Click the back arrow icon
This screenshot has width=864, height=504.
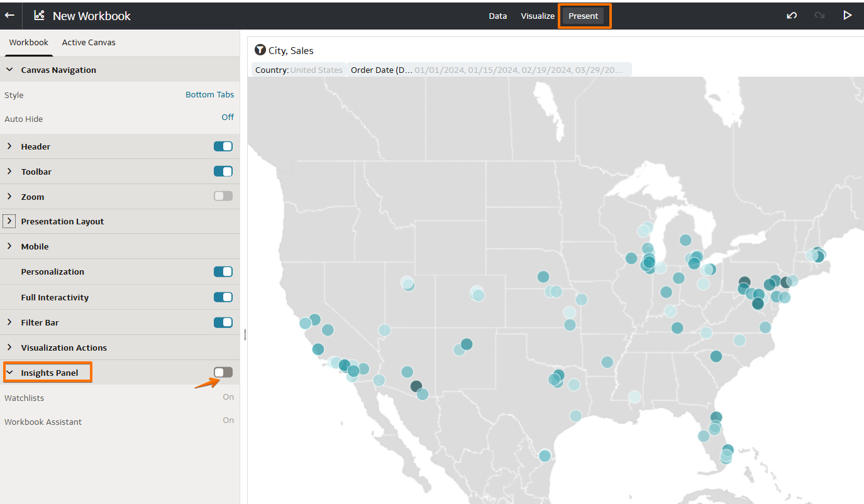10,15
